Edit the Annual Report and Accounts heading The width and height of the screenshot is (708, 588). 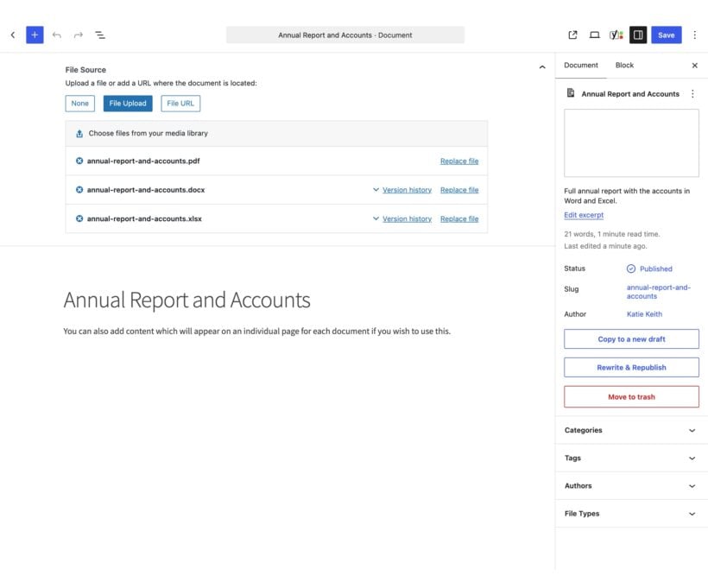coord(187,300)
